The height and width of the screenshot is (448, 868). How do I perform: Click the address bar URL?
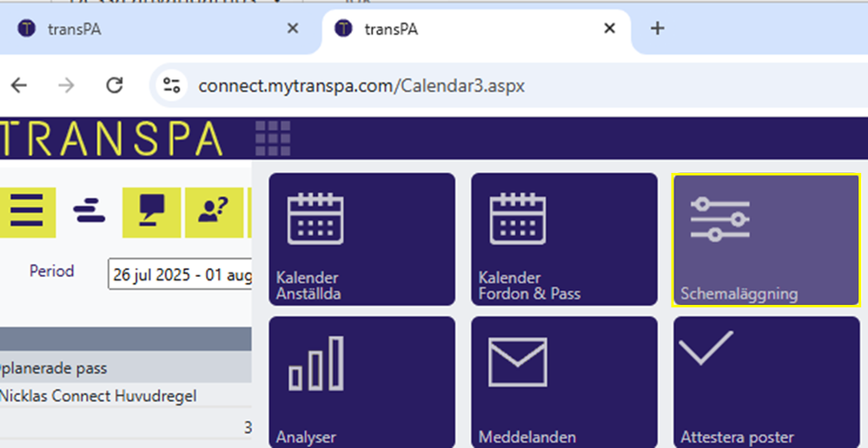click(361, 86)
